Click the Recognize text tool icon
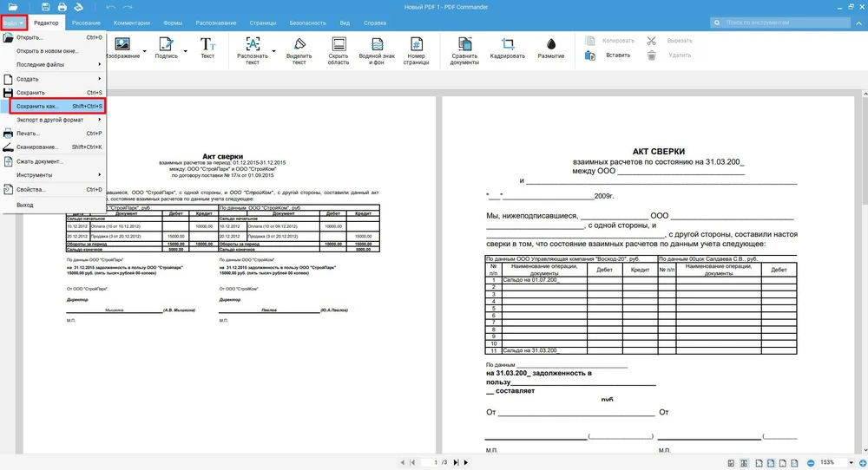This screenshot has width=868, height=470. [252, 44]
